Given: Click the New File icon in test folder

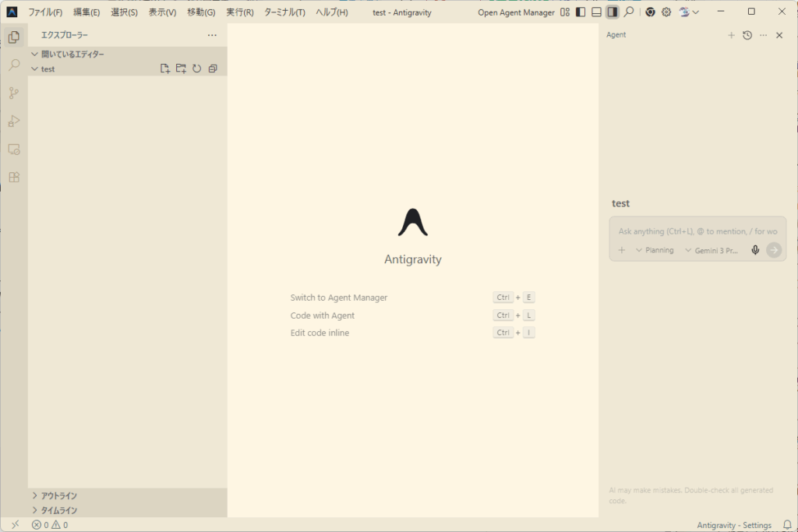Looking at the screenshot, I should point(165,69).
